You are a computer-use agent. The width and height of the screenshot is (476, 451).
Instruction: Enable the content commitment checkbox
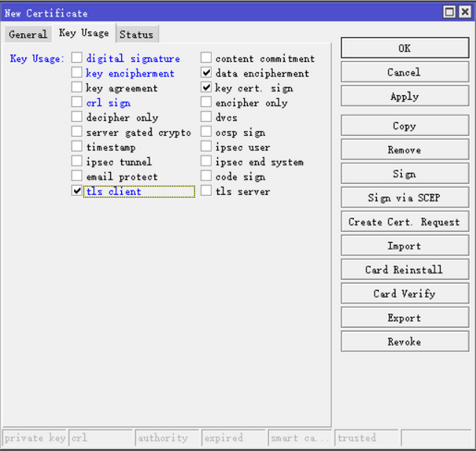point(206,57)
